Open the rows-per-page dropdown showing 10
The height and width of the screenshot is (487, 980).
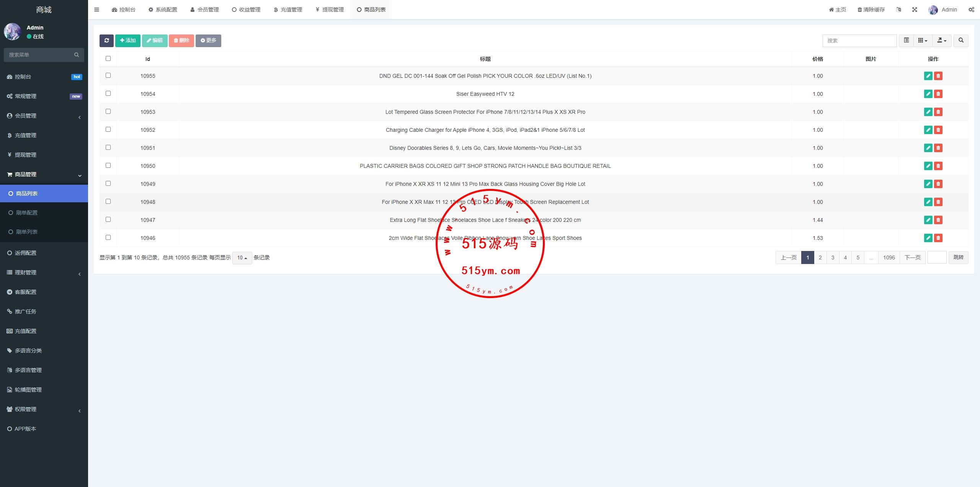point(242,258)
